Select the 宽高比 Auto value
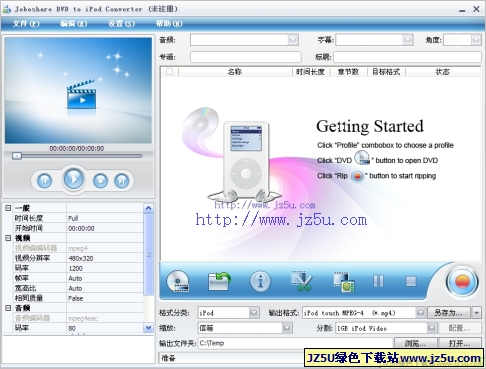 click(x=105, y=288)
